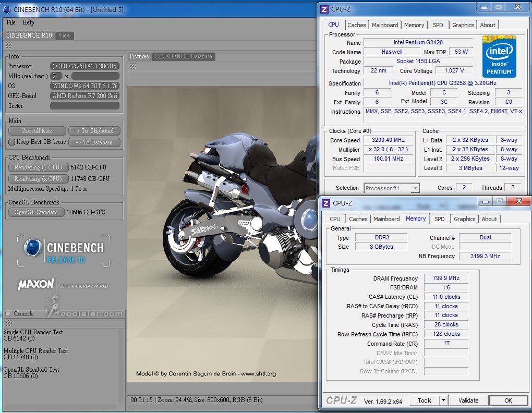Click the CINEBENCH Release 10 logo
The height and width of the screenshot is (413, 532).
64,251
